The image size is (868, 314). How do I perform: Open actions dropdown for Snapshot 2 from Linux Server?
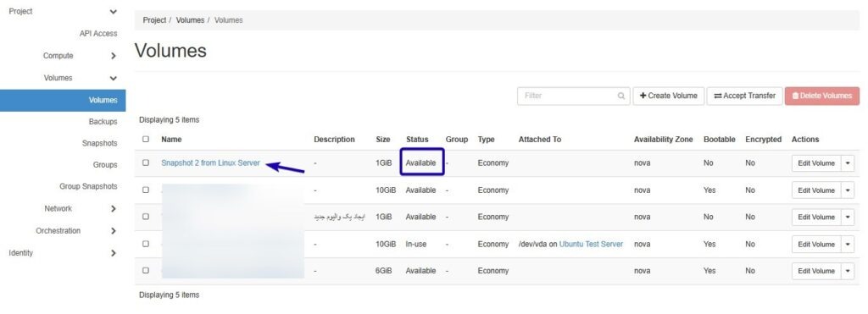(x=848, y=163)
